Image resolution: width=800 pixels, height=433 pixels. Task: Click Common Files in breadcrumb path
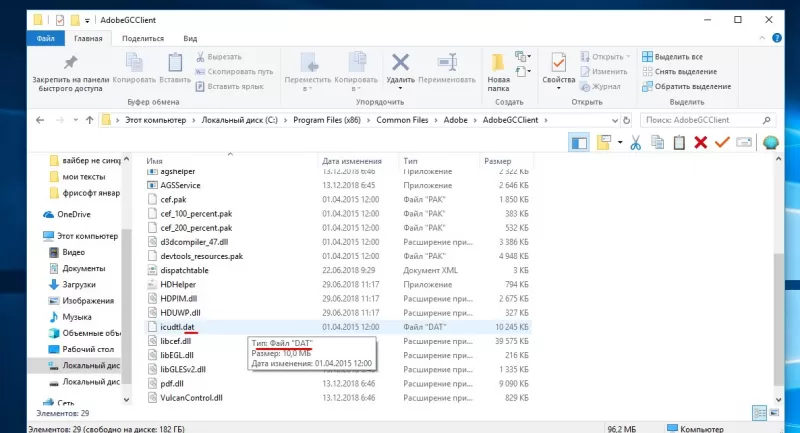coord(402,120)
